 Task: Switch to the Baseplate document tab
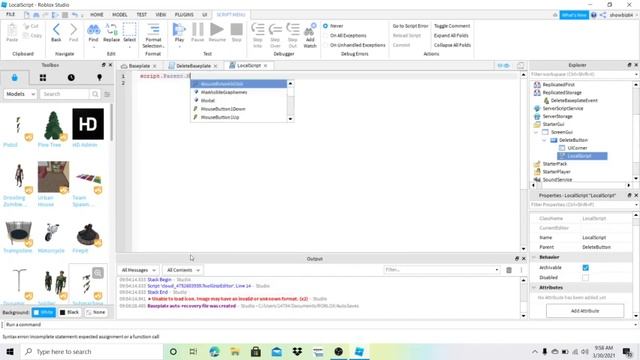(x=139, y=66)
